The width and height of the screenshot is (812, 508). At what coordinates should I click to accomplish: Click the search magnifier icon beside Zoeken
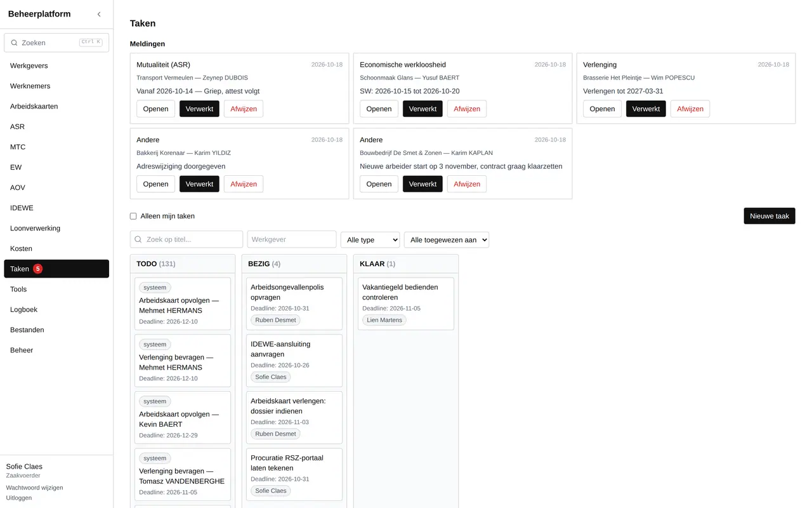(14, 43)
